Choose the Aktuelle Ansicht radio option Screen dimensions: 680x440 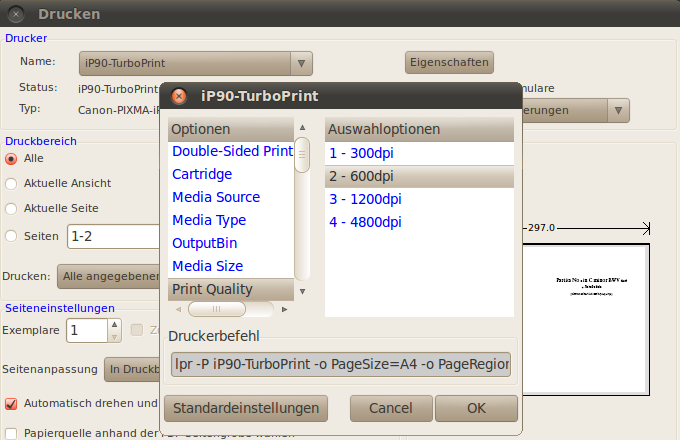click(12, 183)
